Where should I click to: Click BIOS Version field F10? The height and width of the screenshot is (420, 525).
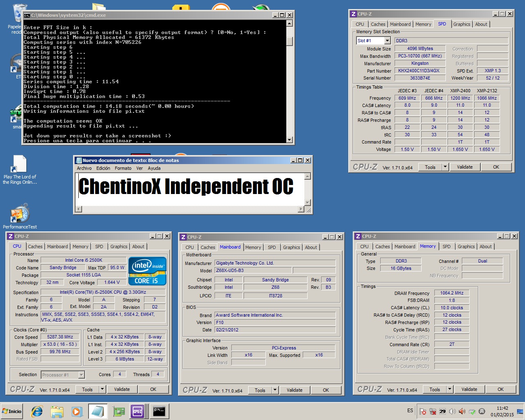pyautogui.click(x=275, y=322)
